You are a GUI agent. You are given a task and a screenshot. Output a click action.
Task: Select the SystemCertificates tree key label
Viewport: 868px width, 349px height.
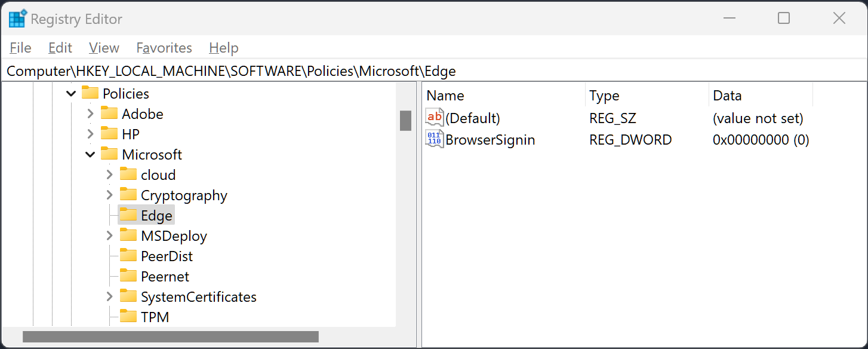click(x=199, y=296)
